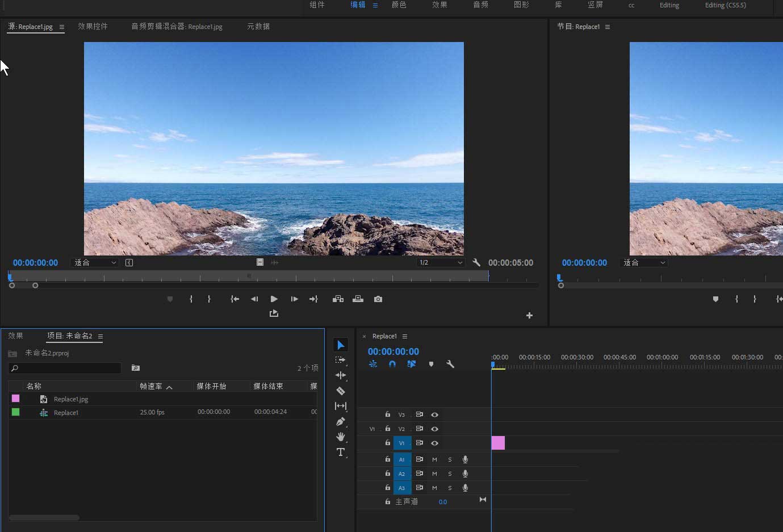Viewport: 783px width, 532px height.
Task: Select the Pen tool
Action: 341,421
